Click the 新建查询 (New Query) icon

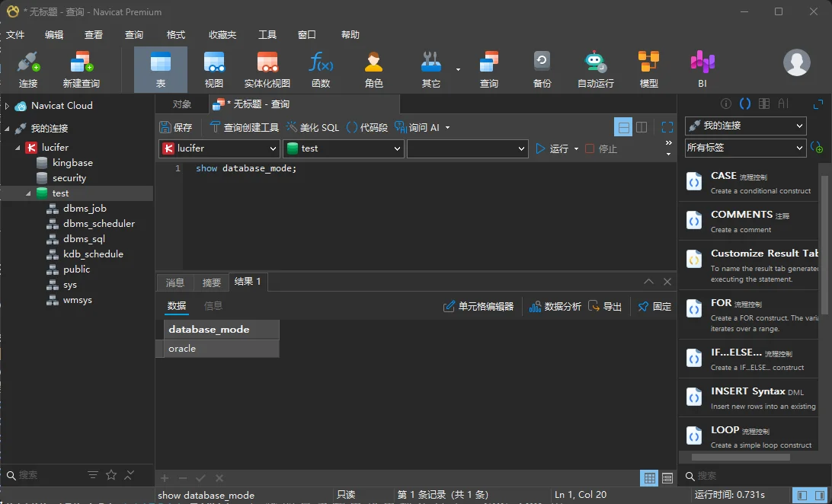(82, 69)
